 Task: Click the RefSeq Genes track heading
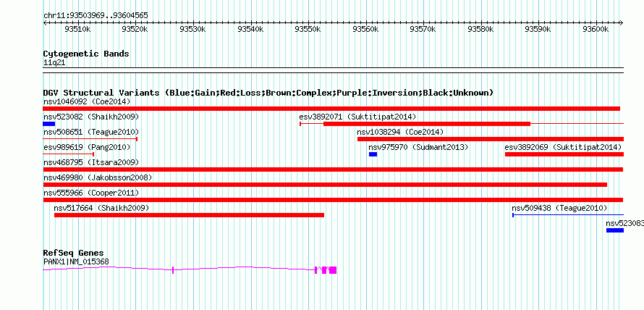(x=73, y=253)
